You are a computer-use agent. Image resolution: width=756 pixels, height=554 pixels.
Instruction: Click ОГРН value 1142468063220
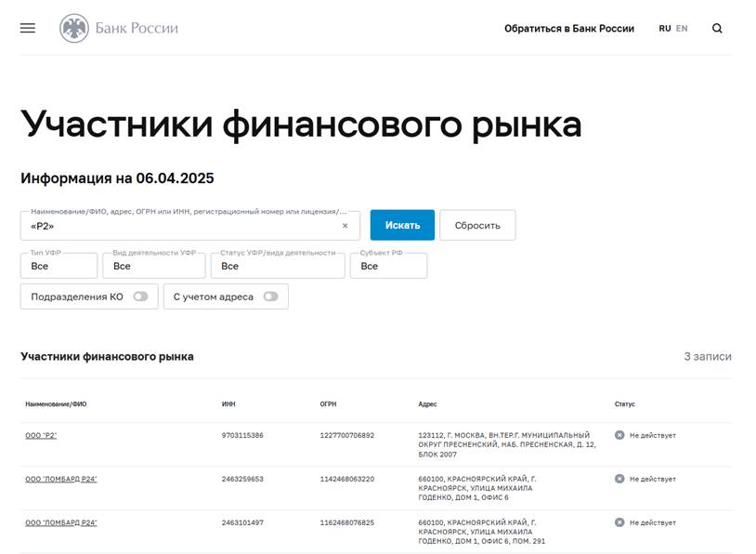pos(347,480)
